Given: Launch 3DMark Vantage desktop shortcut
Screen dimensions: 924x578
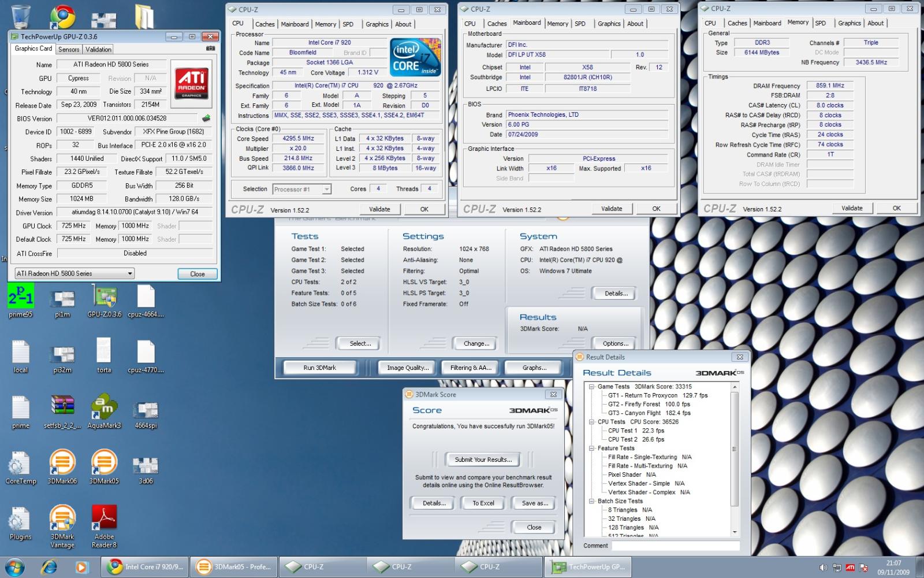Looking at the screenshot, I should 62,526.
